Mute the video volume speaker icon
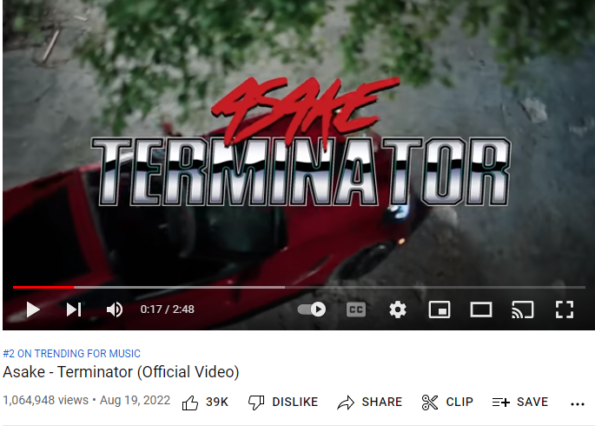 click(x=114, y=310)
